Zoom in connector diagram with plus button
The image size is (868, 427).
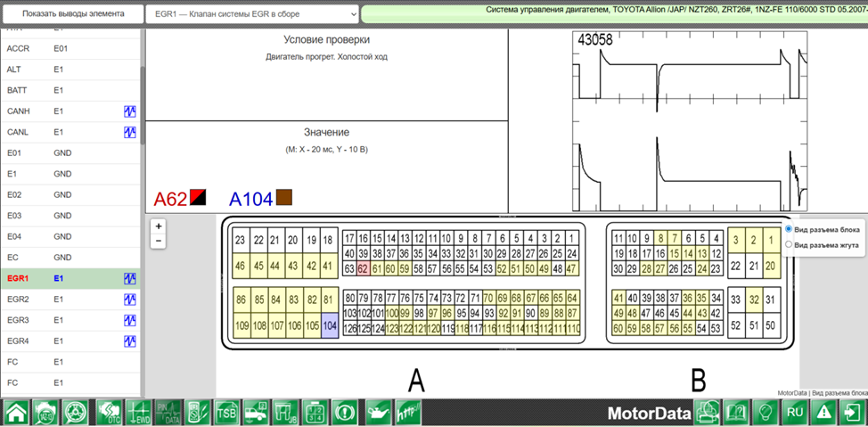(x=159, y=226)
